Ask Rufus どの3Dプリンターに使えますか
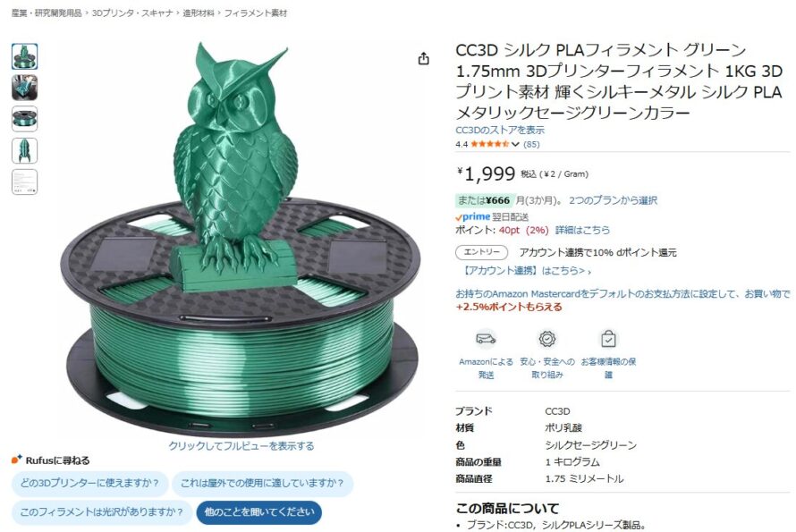Viewport: 796px width, 532px height. coord(89,483)
